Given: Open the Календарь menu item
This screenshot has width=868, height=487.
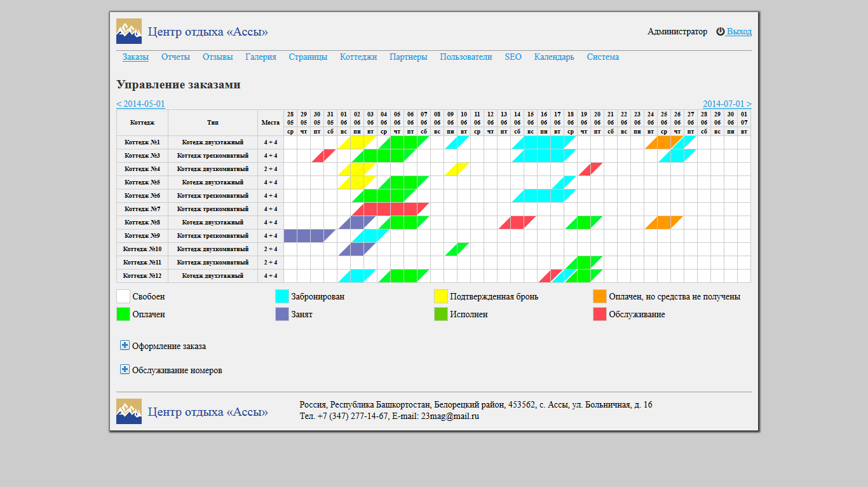Looking at the screenshot, I should (x=554, y=57).
